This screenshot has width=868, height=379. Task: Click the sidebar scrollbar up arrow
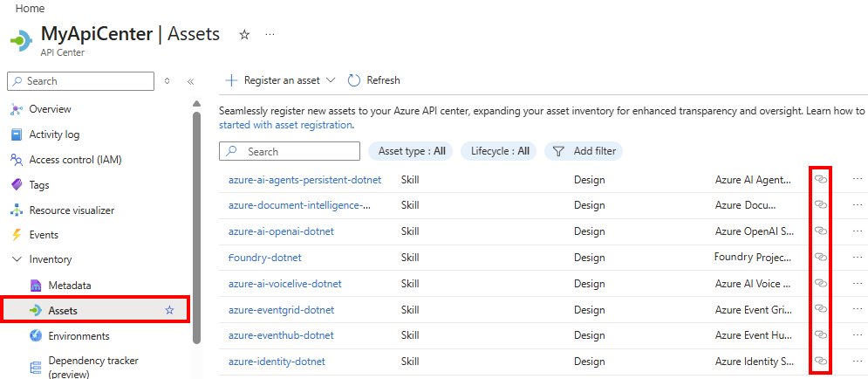(196, 104)
